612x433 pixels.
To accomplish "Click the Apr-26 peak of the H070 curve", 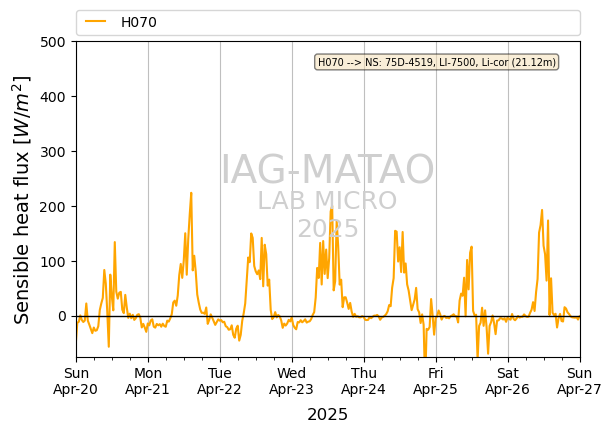I will [542, 210].
